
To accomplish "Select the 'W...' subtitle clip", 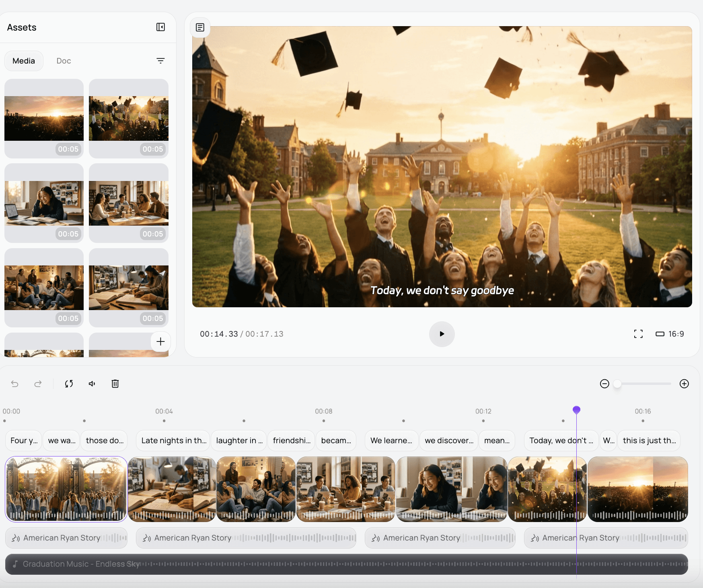I will (x=608, y=440).
